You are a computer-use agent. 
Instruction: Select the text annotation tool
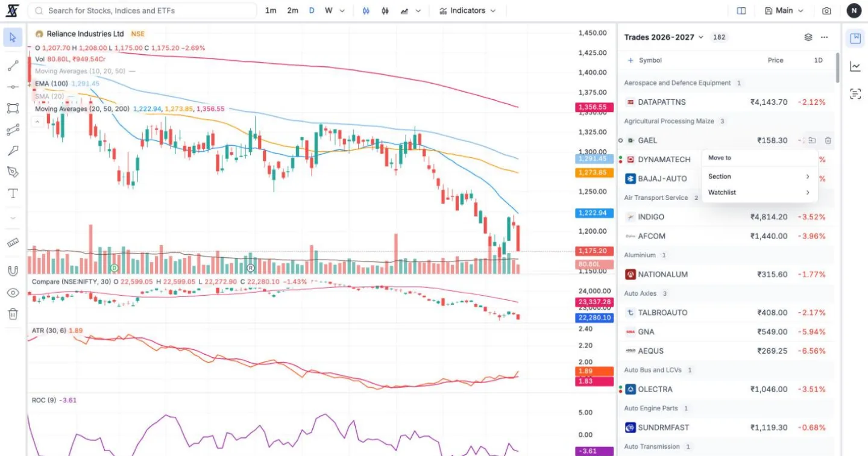click(13, 193)
